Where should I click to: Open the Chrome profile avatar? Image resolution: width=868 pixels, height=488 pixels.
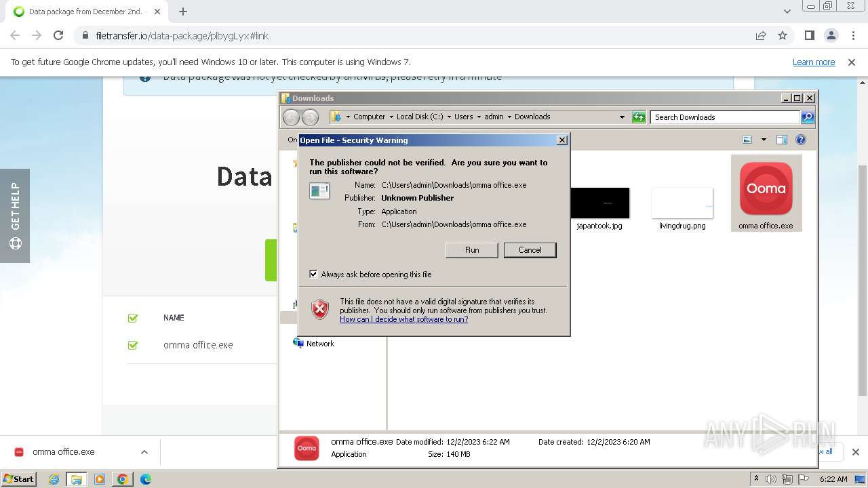coord(831,35)
